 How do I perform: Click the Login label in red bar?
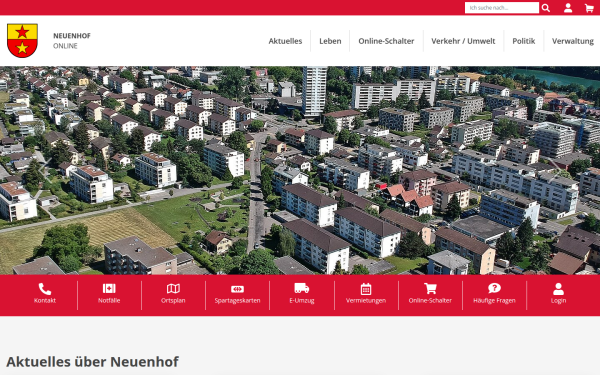(x=558, y=301)
